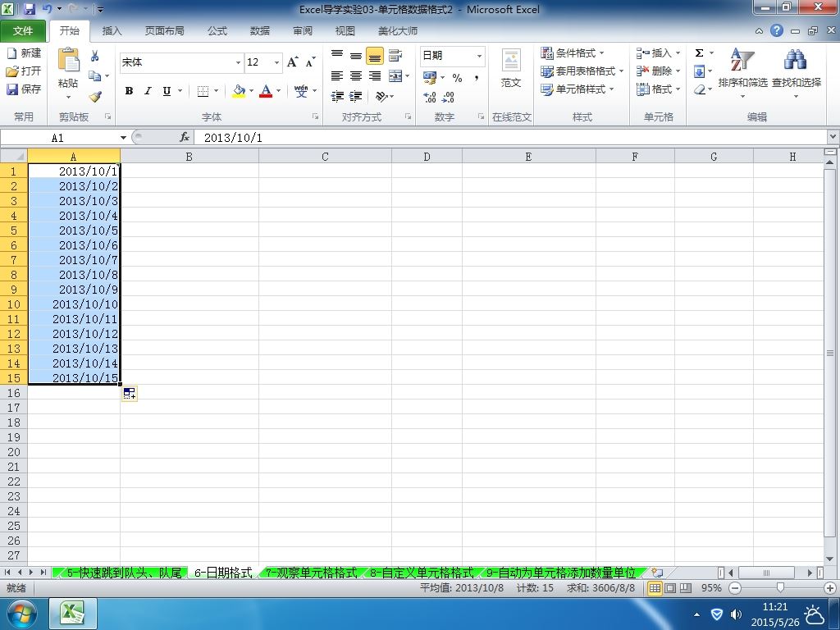This screenshot has height=630, width=840.
Task: Click in the formula bar showing 2013/10/1
Action: pyautogui.click(x=511, y=138)
